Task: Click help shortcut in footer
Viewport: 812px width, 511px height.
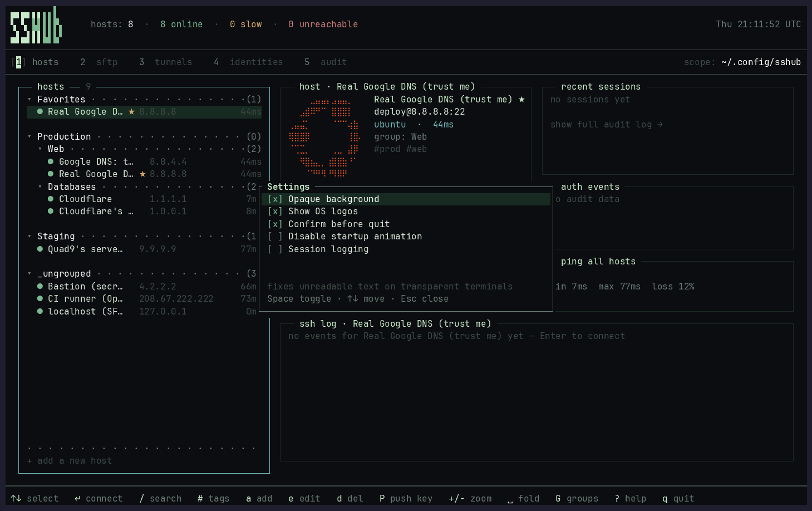Action: pyautogui.click(x=630, y=498)
